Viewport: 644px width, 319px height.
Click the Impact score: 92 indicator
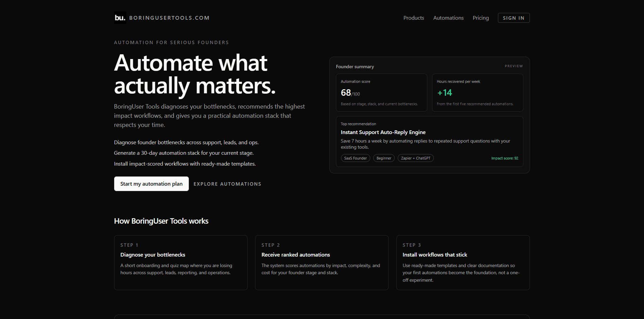click(505, 158)
